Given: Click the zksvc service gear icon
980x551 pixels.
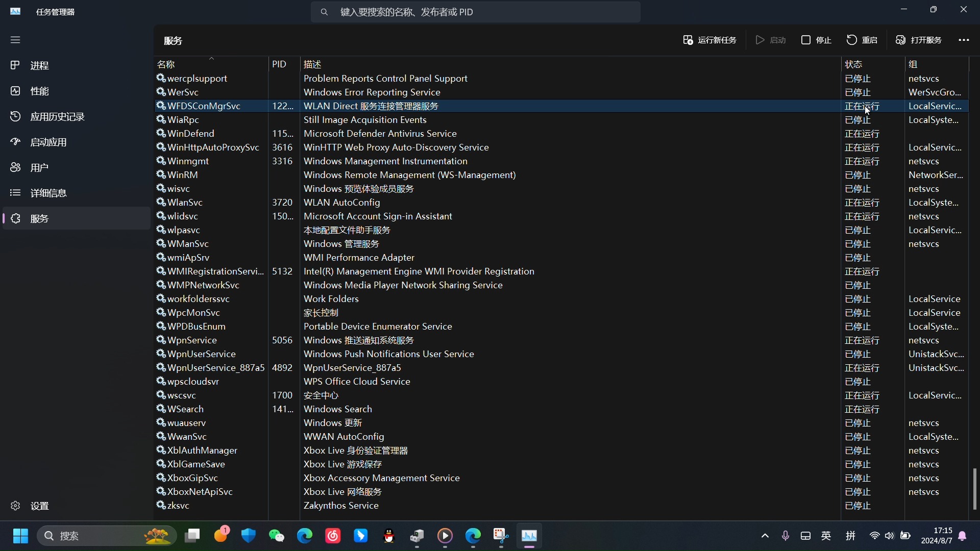Looking at the screenshot, I should [x=161, y=505].
